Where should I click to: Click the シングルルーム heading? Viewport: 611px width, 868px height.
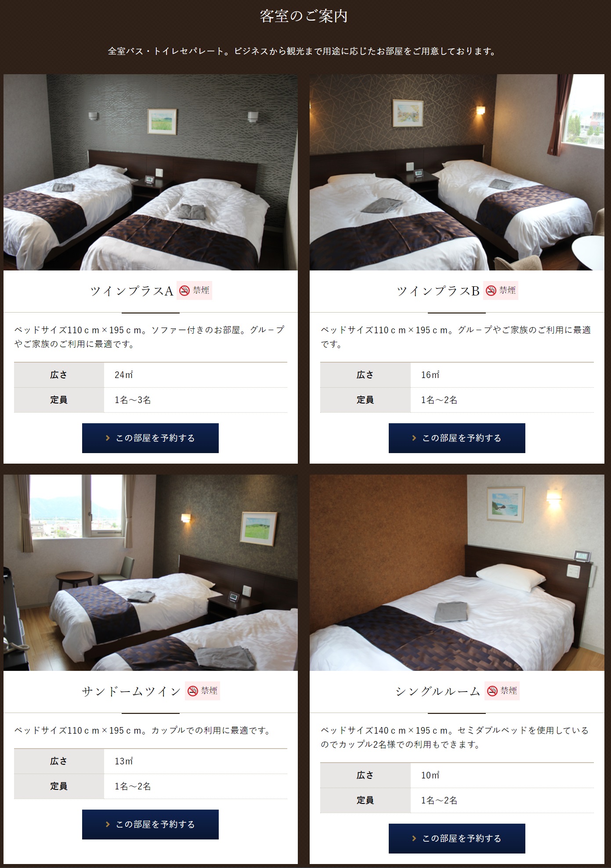click(438, 692)
